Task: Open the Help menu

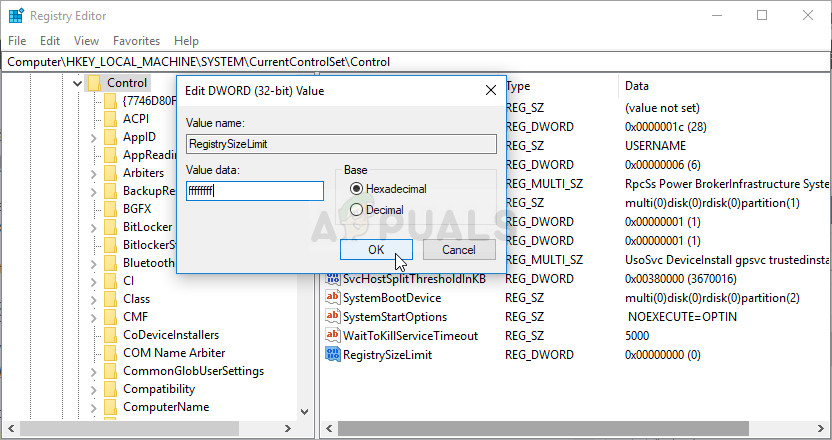Action: (x=186, y=41)
